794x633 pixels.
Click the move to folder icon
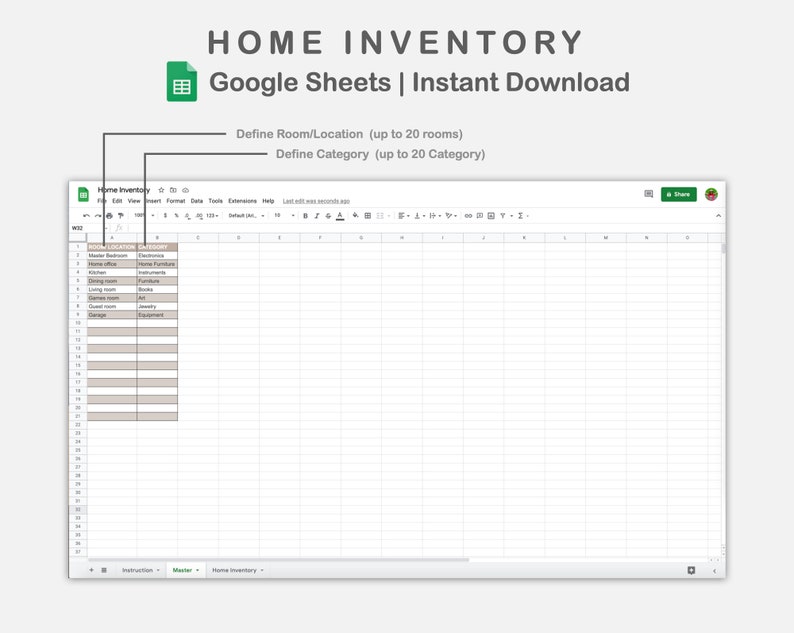[173, 190]
